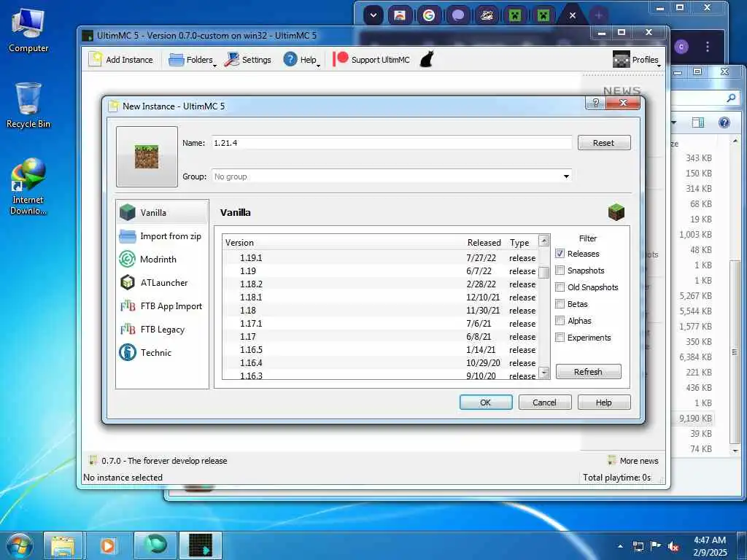This screenshot has height=560, width=747.
Task: Open the Windows Start button
Action: (x=18, y=545)
